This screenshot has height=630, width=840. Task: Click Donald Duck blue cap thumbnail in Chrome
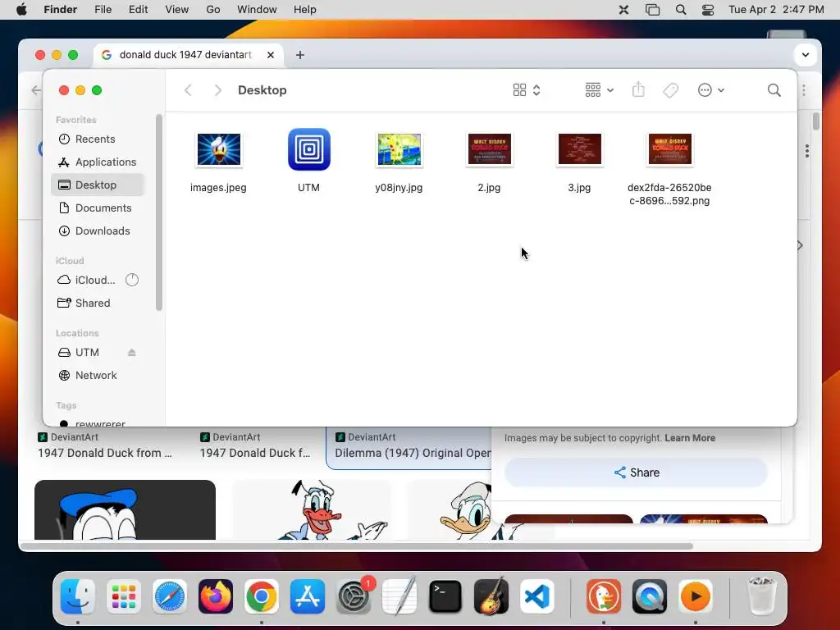(x=125, y=510)
